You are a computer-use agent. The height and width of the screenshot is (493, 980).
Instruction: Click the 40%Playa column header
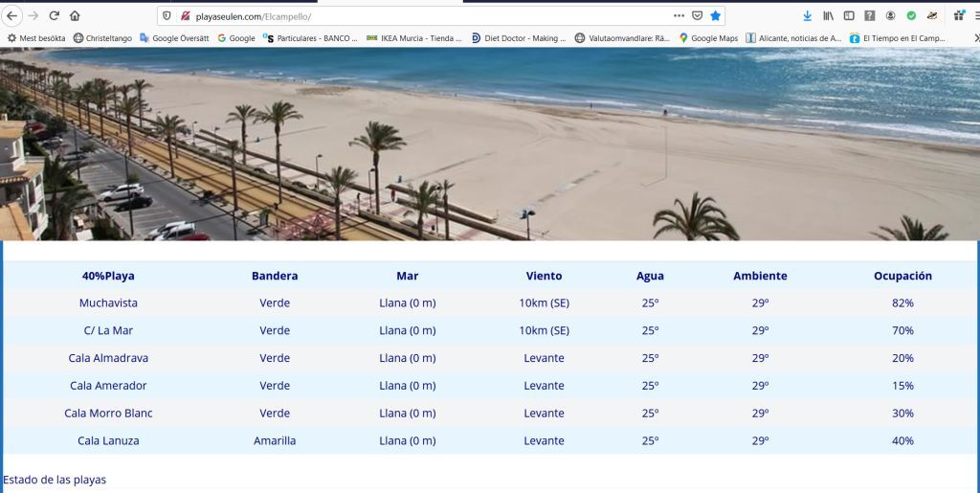click(x=108, y=276)
